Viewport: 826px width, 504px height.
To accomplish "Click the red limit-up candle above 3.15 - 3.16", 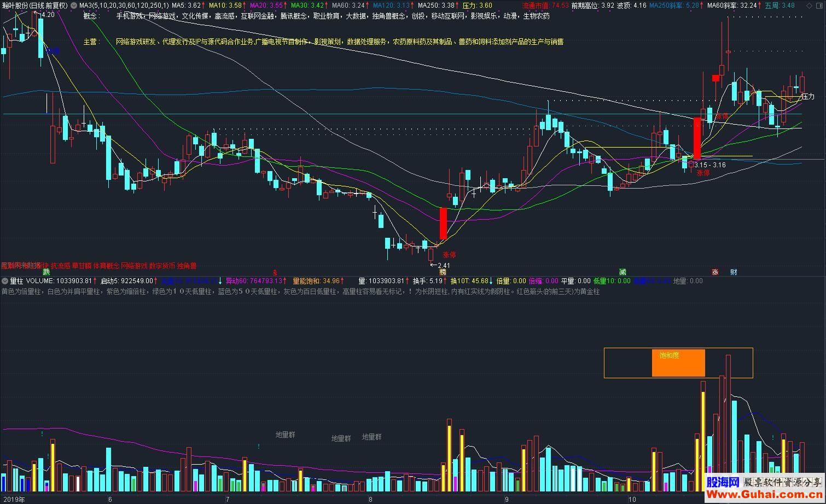I will [x=697, y=138].
